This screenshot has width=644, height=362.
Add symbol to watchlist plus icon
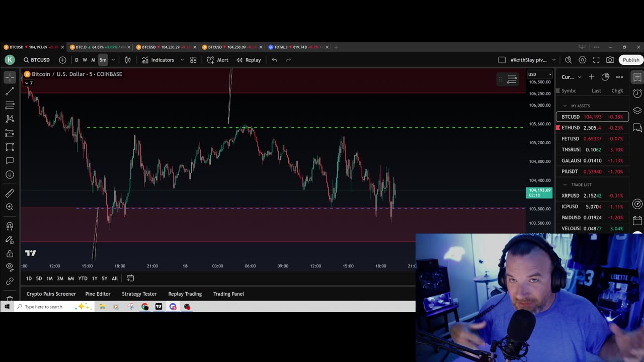point(592,77)
